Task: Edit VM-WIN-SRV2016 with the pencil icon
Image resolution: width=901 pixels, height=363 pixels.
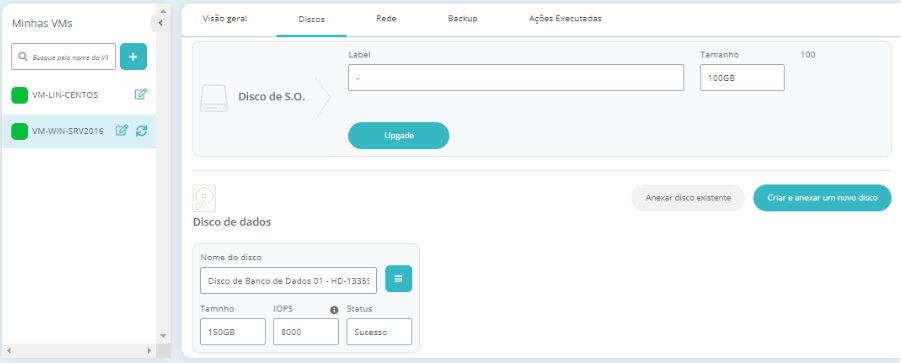Action: click(122, 130)
